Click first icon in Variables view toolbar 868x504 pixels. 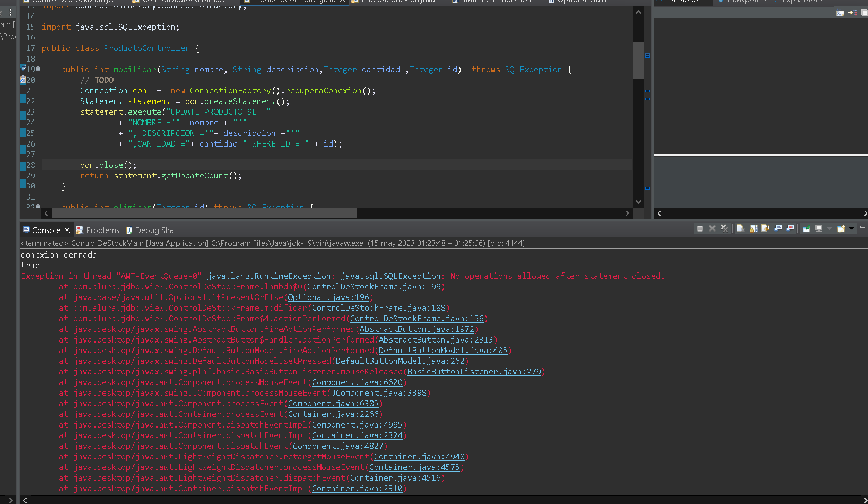(840, 13)
